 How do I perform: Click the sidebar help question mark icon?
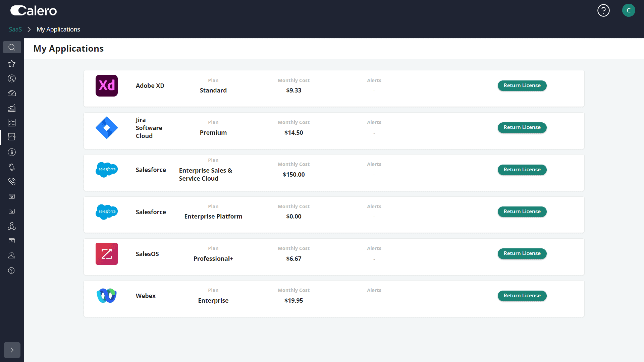pyautogui.click(x=12, y=270)
